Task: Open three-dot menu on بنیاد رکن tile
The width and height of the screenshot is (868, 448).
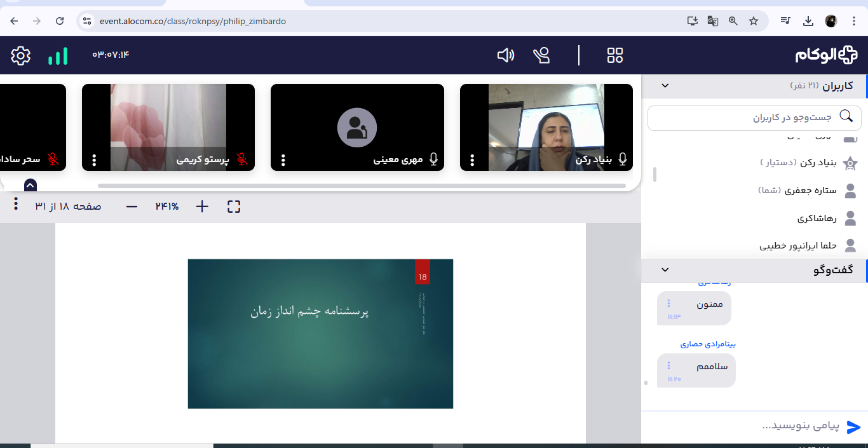Action: click(x=472, y=160)
